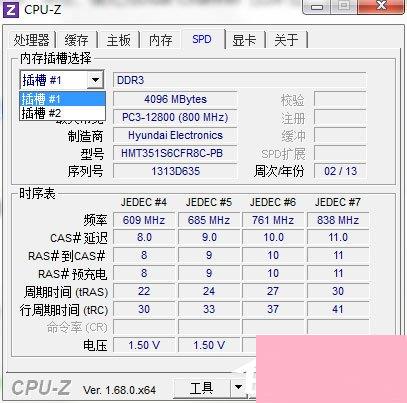Click the 685 MHz frequency cell
Image resolution: width=407 pixels, height=403 pixels.
tap(209, 220)
